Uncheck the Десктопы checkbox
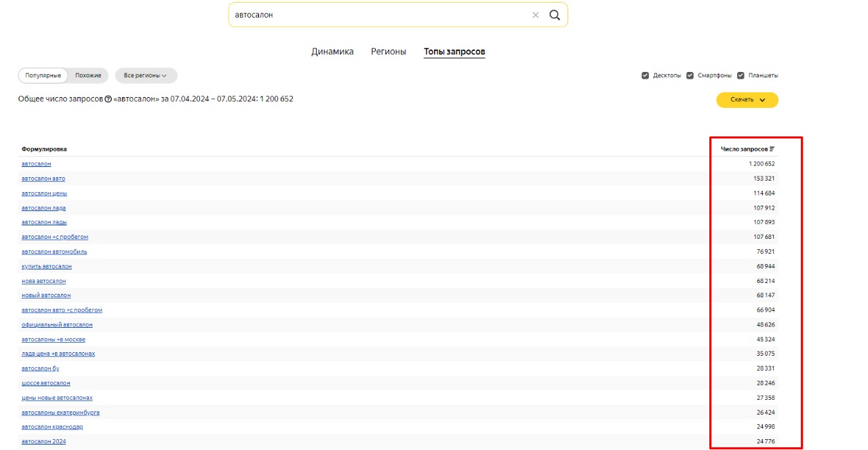The height and width of the screenshot is (450, 868). pos(645,75)
